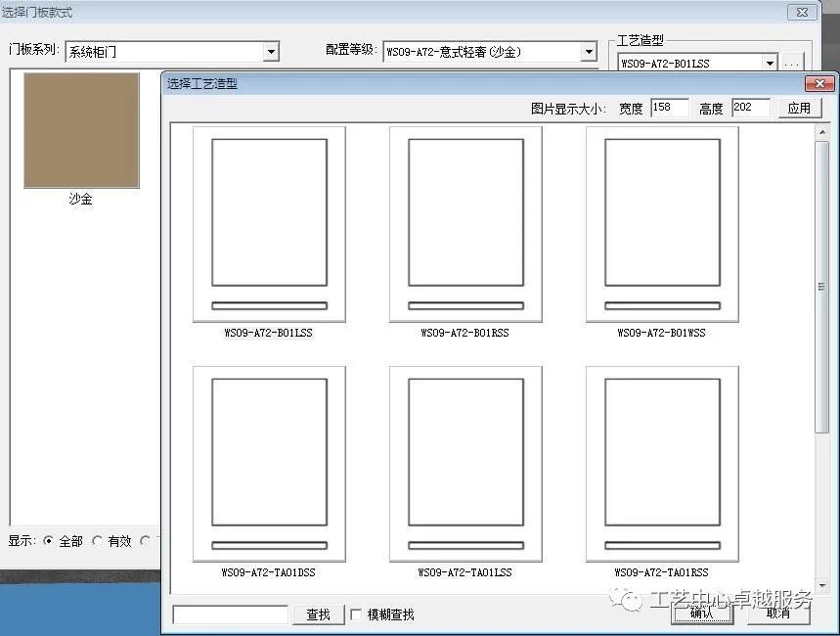Select the 有效 radio button

pyautogui.click(x=98, y=540)
